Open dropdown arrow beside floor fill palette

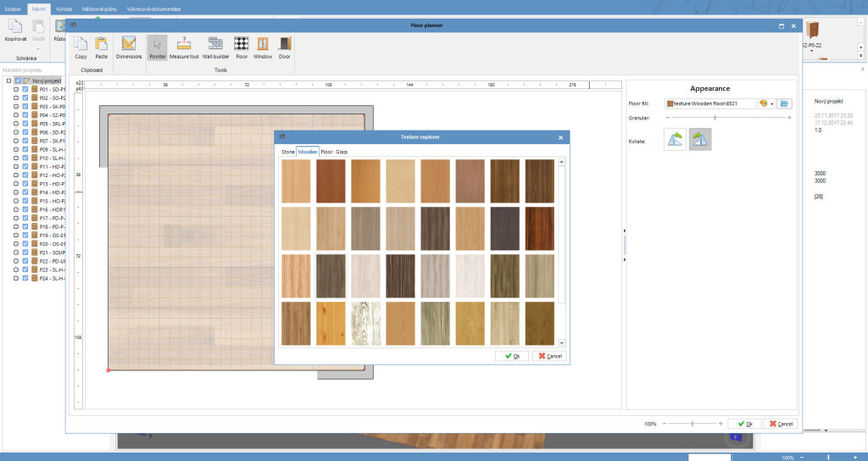tap(771, 104)
